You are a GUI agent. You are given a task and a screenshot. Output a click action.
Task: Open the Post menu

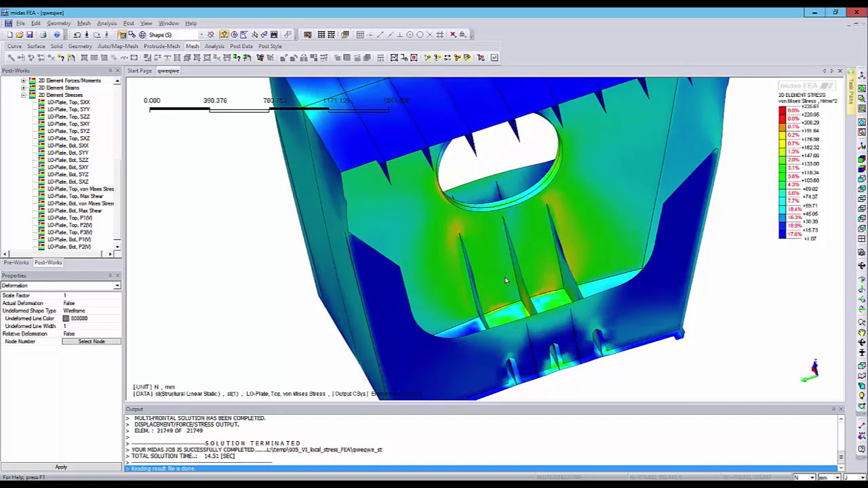point(128,23)
